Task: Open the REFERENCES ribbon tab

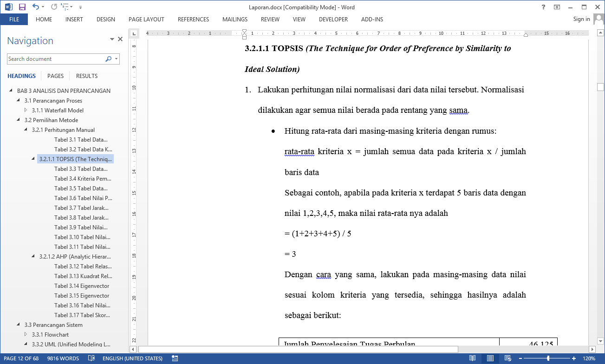Action: [x=193, y=19]
